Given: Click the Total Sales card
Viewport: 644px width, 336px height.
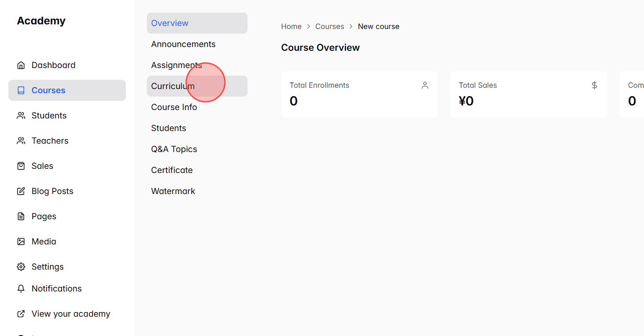Looking at the screenshot, I should (x=528, y=94).
